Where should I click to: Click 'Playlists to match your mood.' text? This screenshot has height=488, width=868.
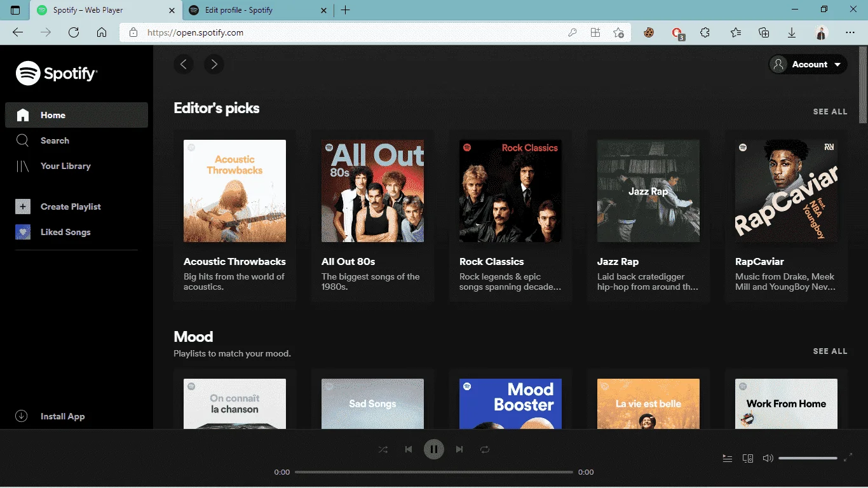232,353
